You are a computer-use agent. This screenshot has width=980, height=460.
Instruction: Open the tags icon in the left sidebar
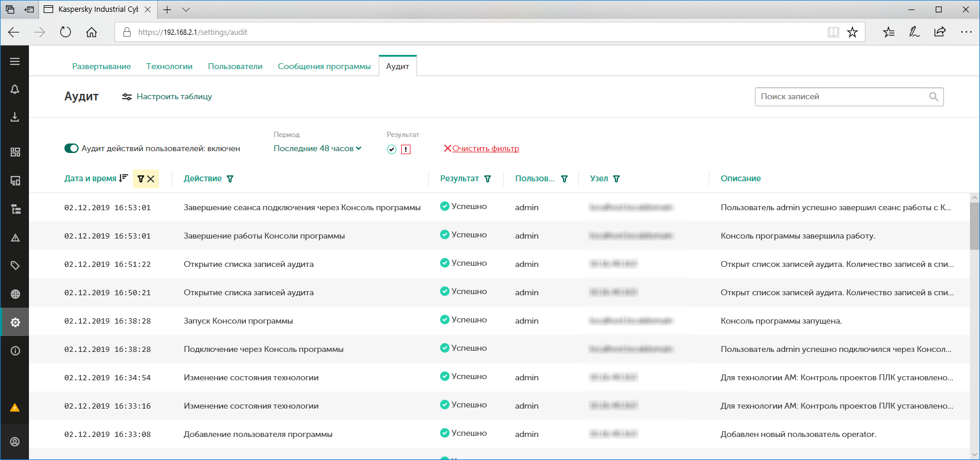[x=15, y=265]
